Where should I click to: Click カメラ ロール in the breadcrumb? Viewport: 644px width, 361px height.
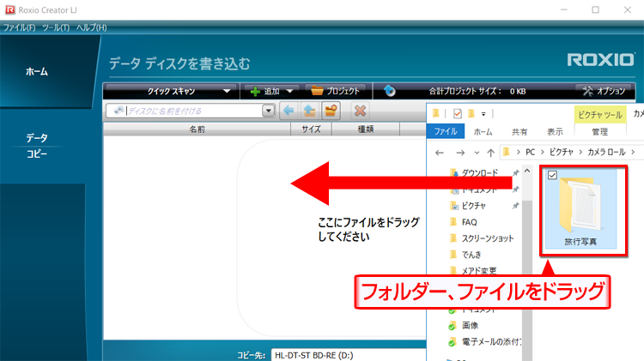point(606,152)
